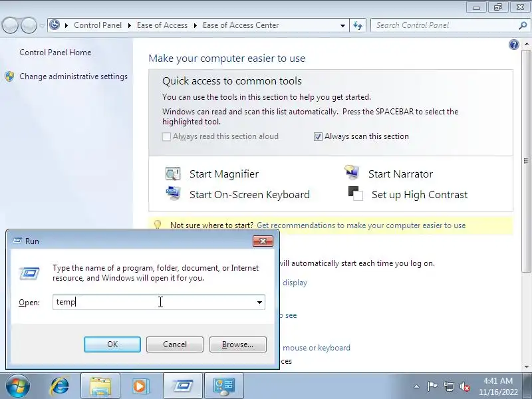The height and width of the screenshot is (399, 532).
Task: Click the vertical scrollbar thumb
Action: click(x=526, y=160)
